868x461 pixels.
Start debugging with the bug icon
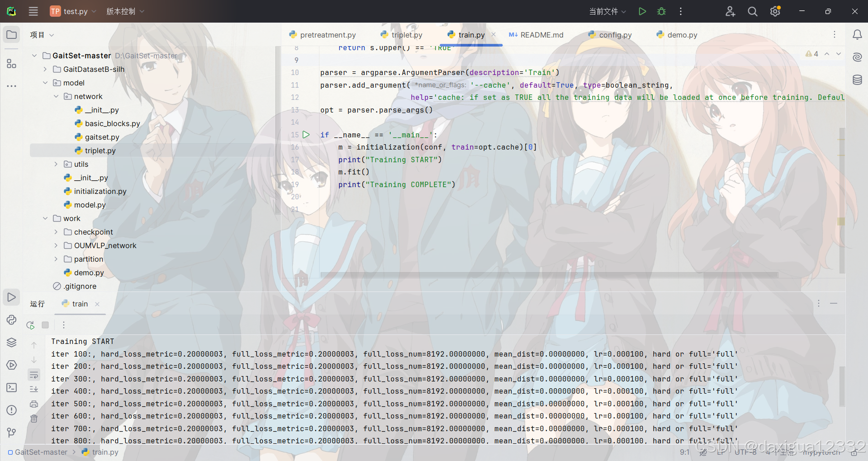tap(661, 11)
